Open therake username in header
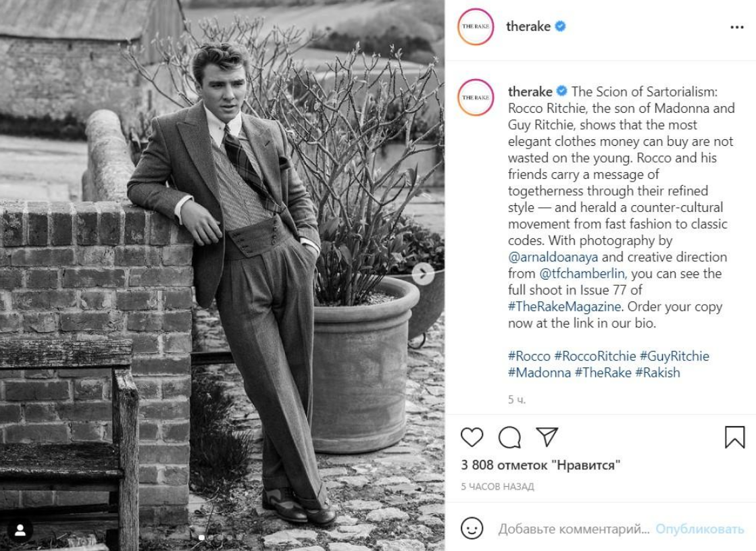Screen dimensions: 756x551 (528, 27)
